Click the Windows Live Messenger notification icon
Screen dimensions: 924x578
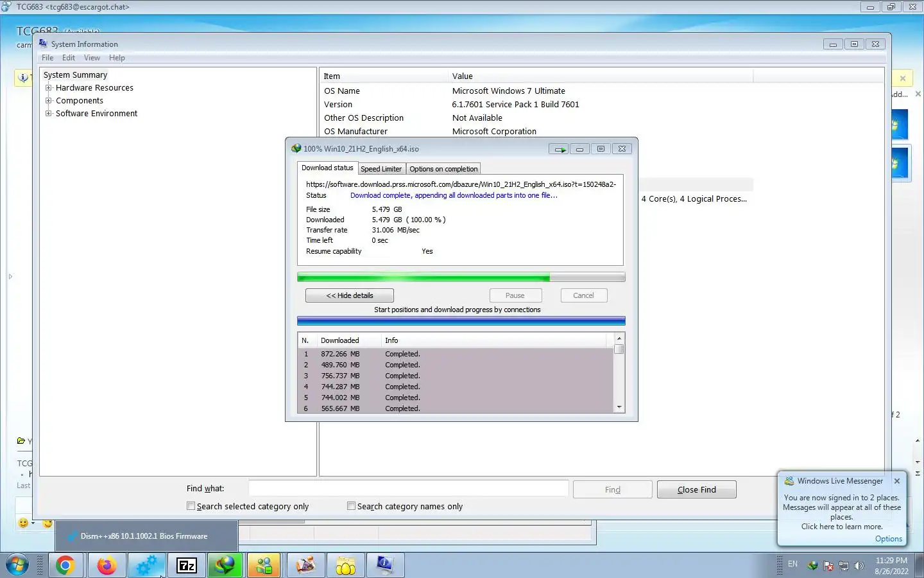[789, 481]
